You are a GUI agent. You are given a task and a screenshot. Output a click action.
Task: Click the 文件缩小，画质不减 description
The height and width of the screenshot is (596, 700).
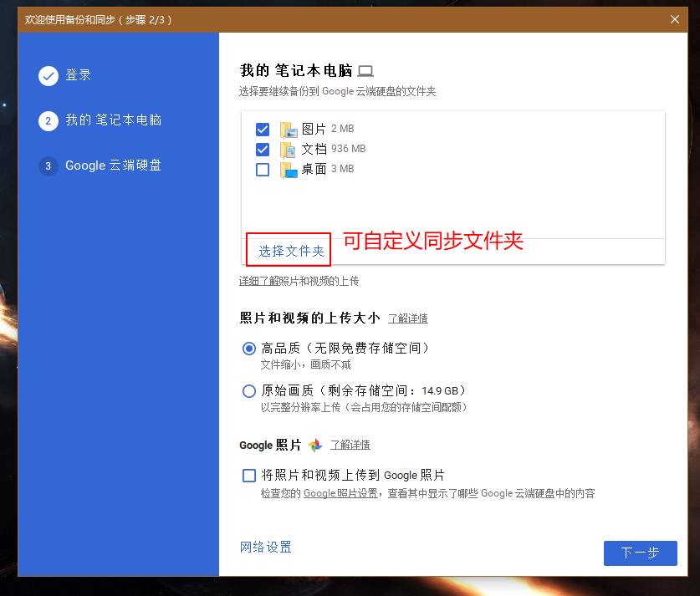pyautogui.click(x=306, y=365)
